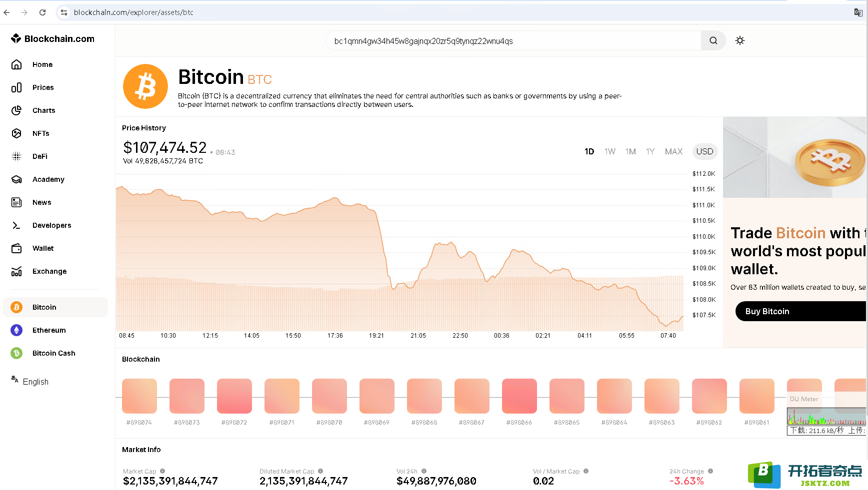Viewport: 868px width, 490px height.
Task: Click the browser back arrow
Action: (7, 12)
